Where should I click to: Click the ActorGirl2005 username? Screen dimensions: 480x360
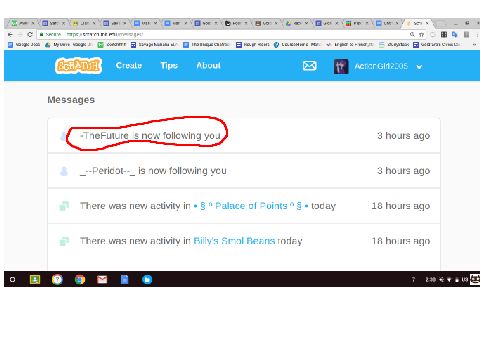pos(381,66)
